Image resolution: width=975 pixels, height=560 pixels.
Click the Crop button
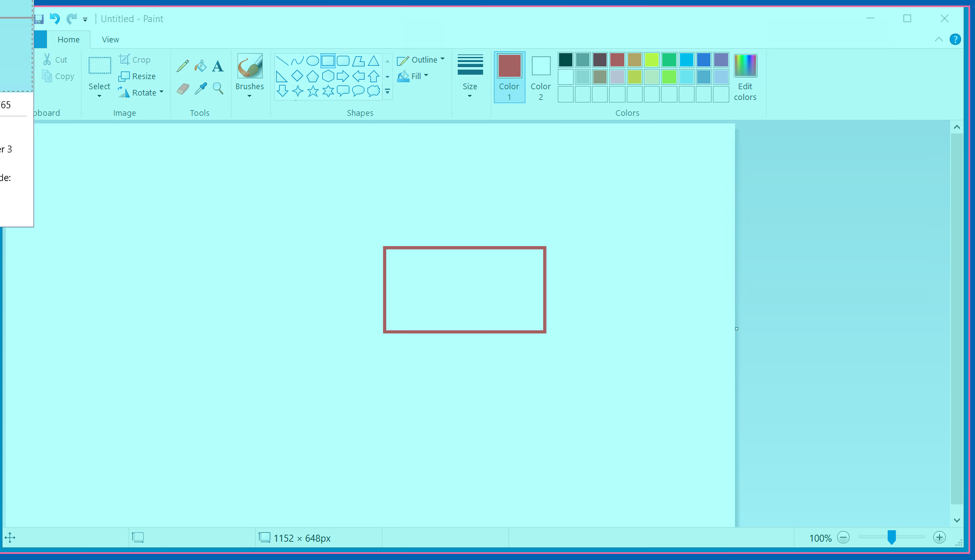(x=135, y=60)
